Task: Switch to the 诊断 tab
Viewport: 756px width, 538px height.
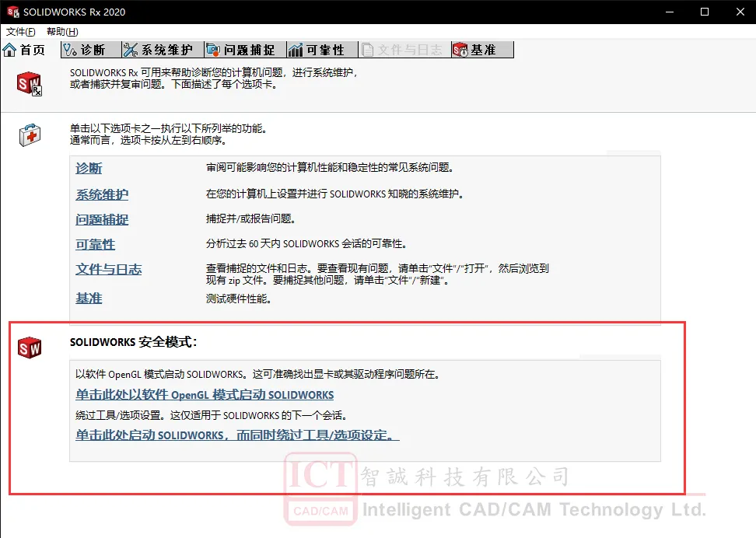Action: click(x=91, y=50)
